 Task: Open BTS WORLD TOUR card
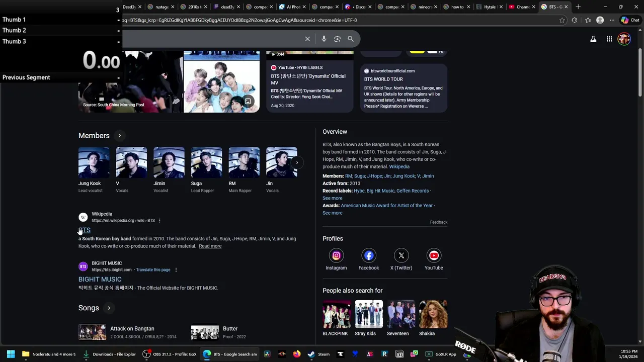[404, 88]
